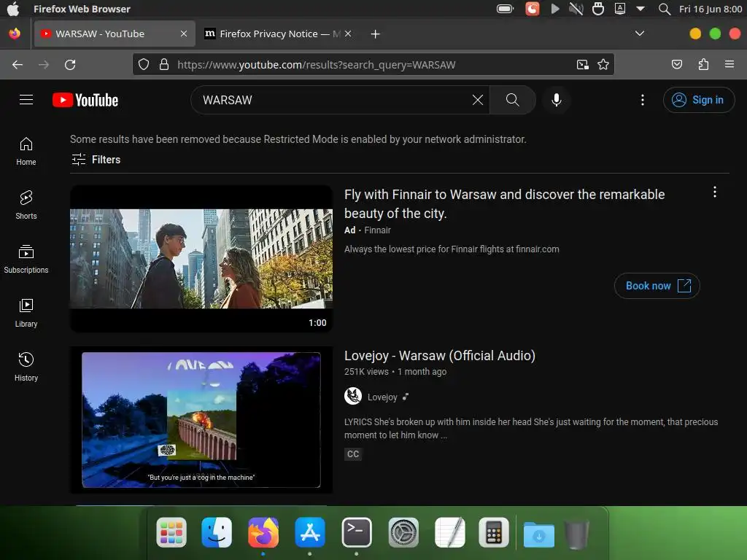
Task: Open Library in the sidebar
Action: 26,313
